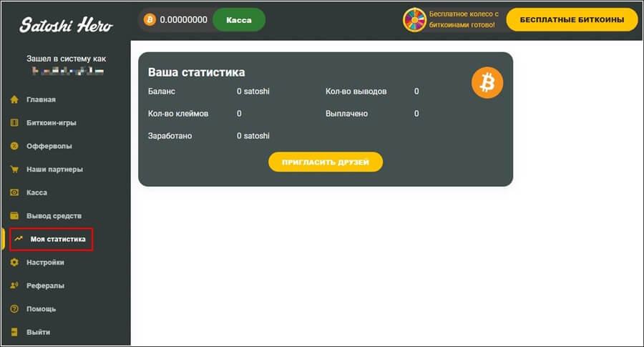
Task: Select Вывод средств in sidebar
Action: pyautogui.click(x=54, y=216)
